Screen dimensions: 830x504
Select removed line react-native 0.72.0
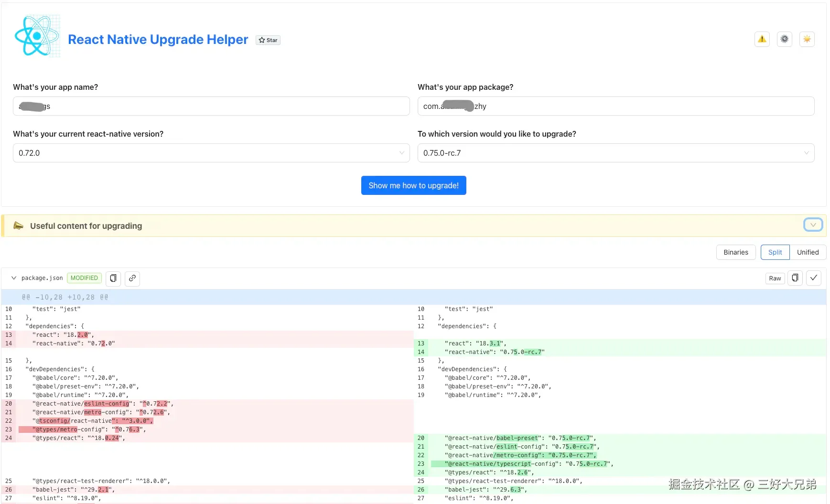(207, 343)
